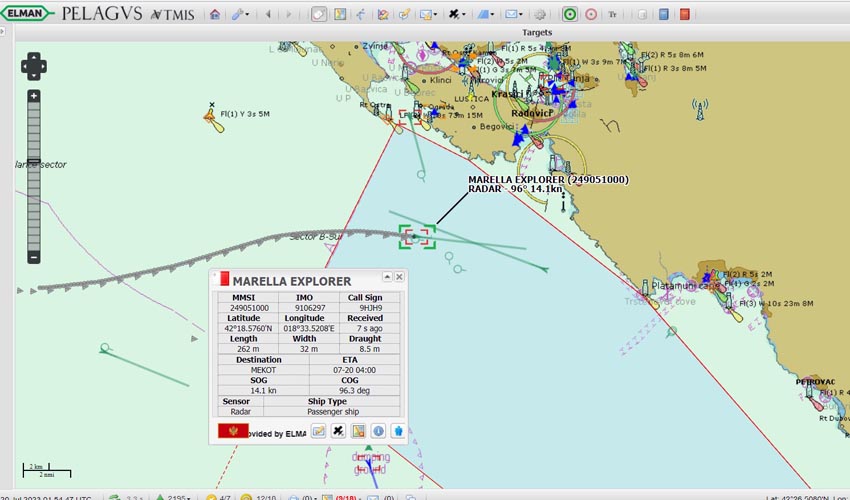The image size is (850, 500).
Task: Toggle the Tr text button in toolbar
Action: pos(613,14)
